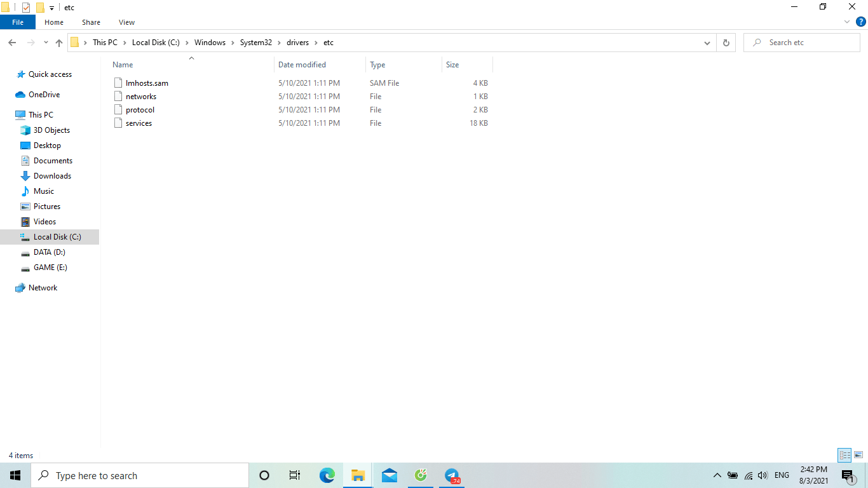The width and height of the screenshot is (868, 488).
Task: Click Local Disk (C:) in the address breadcrumb
Action: coord(156,43)
